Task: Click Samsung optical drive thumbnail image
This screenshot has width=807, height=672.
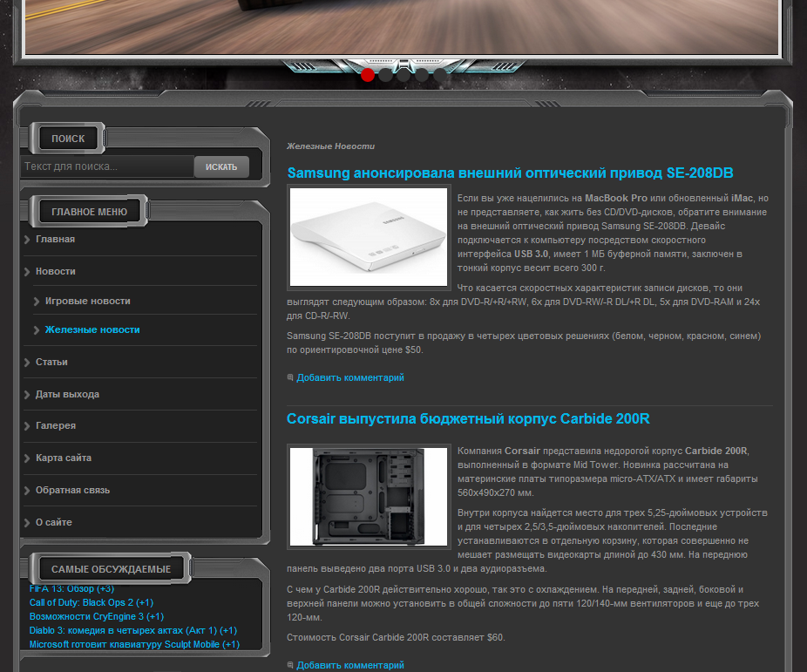Action: tap(369, 237)
